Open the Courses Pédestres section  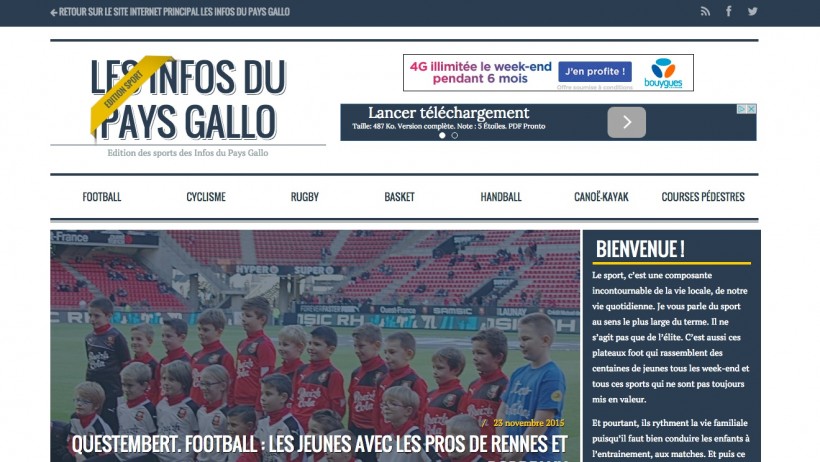point(703,197)
